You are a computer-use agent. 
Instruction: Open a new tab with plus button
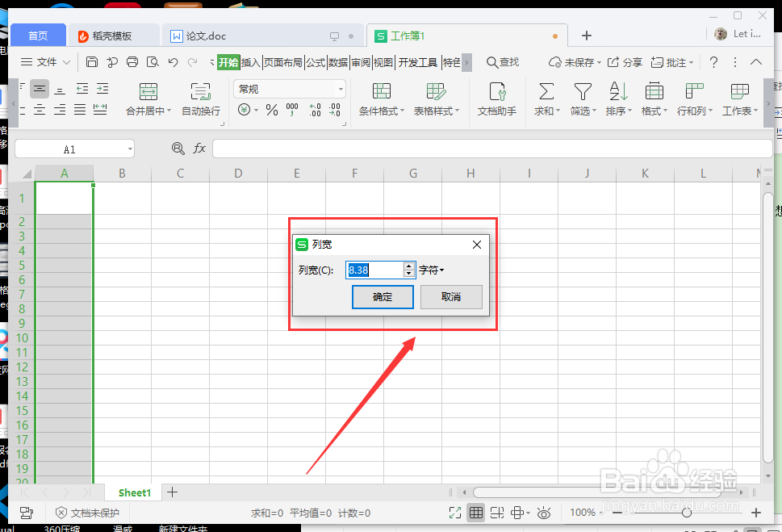tap(587, 36)
